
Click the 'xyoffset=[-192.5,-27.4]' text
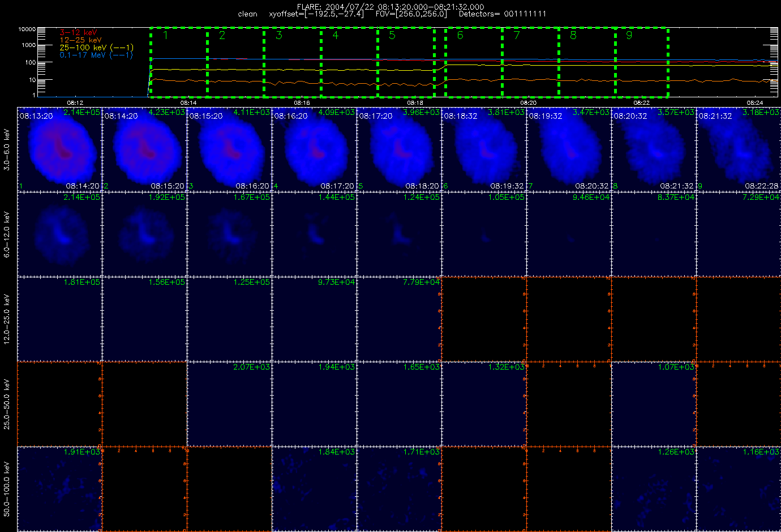(317, 14)
